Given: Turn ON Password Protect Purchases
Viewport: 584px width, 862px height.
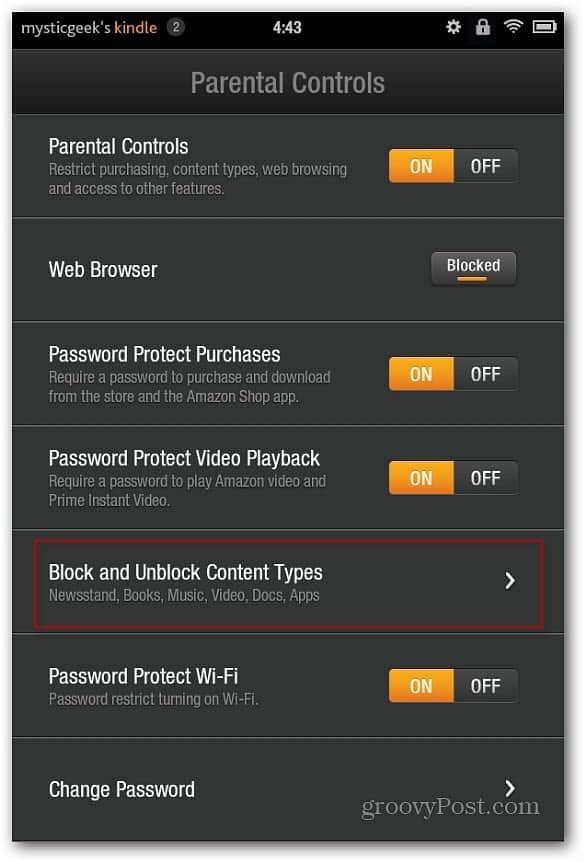Looking at the screenshot, I should [422, 374].
